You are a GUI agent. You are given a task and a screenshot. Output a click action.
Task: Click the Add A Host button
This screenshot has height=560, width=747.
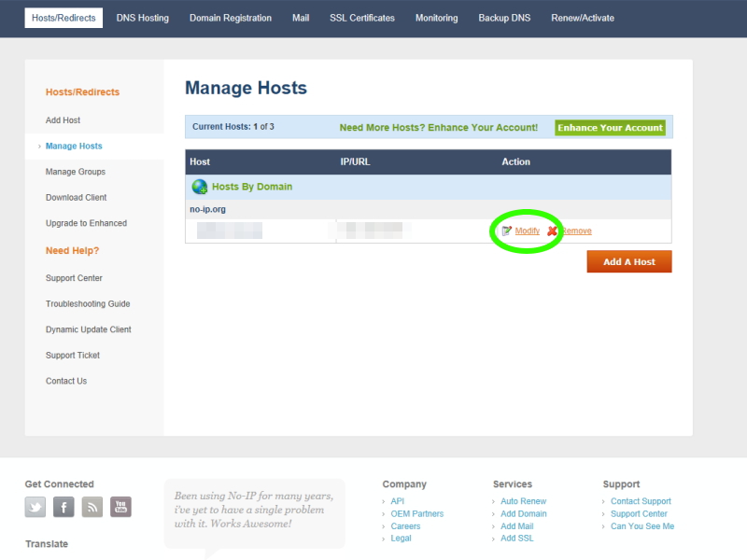[629, 261]
